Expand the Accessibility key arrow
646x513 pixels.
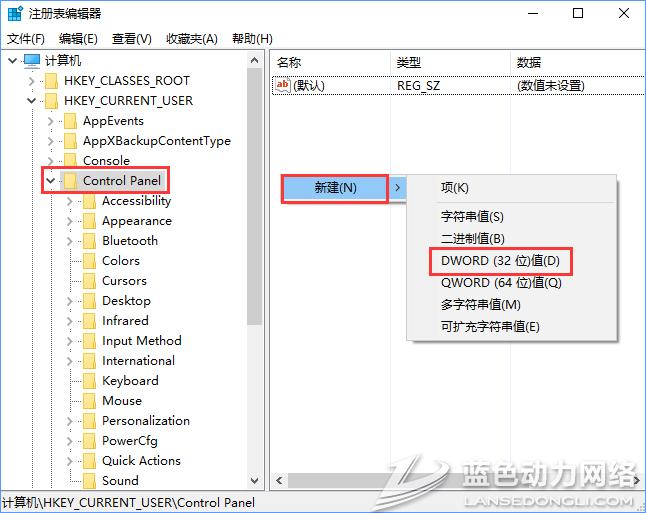tap(70, 201)
